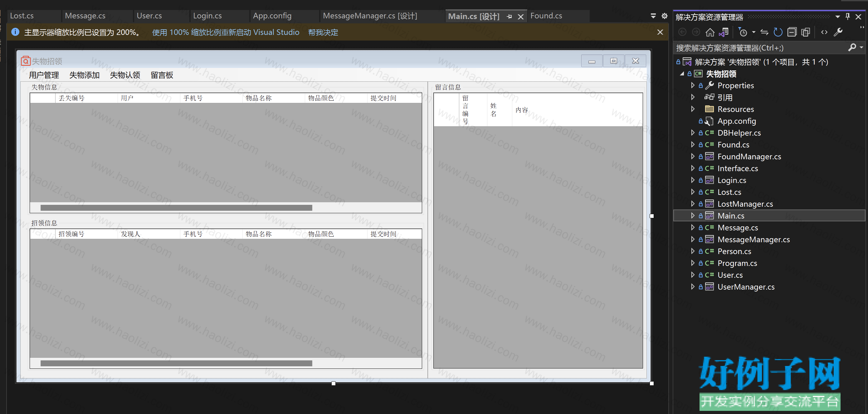
Task: Click the 帮我决定 link
Action: (x=323, y=32)
